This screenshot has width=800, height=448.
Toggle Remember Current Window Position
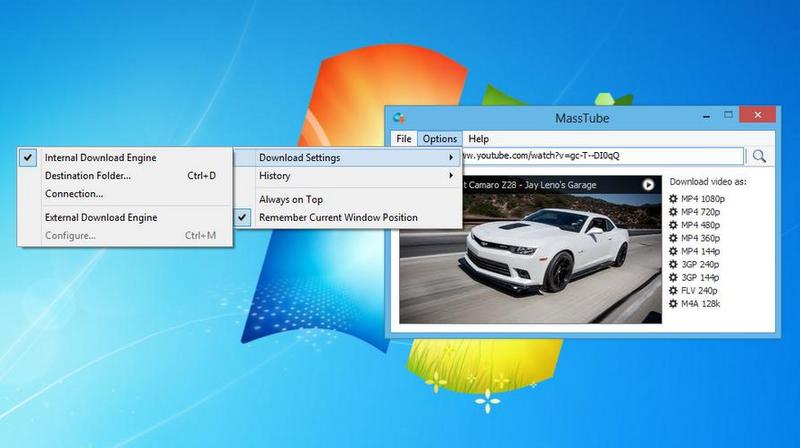coord(347,217)
